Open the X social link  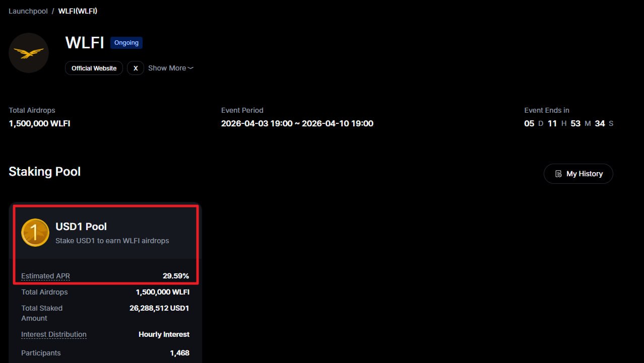click(136, 68)
